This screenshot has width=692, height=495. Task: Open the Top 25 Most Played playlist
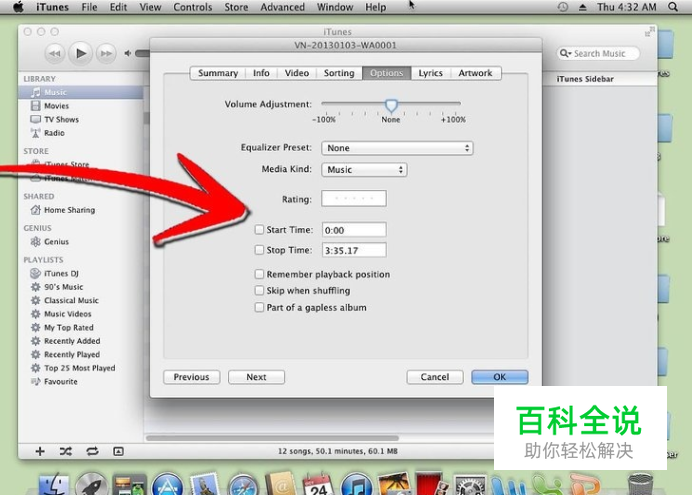(x=80, y=368)
